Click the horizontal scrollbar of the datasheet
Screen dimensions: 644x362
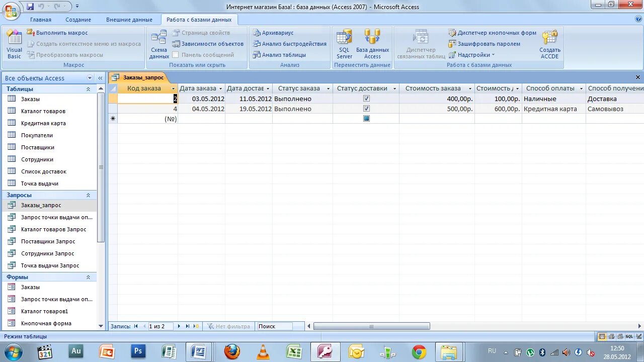click(x=371, y=326)
